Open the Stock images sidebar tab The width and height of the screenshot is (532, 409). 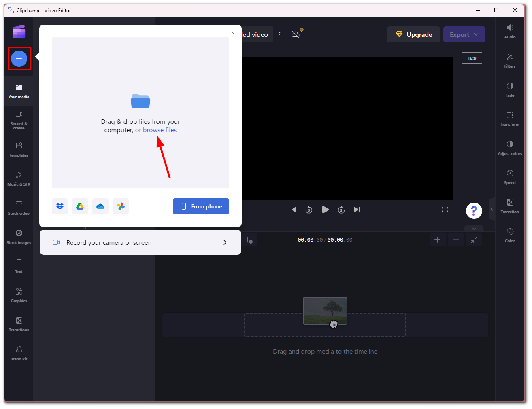19,237
